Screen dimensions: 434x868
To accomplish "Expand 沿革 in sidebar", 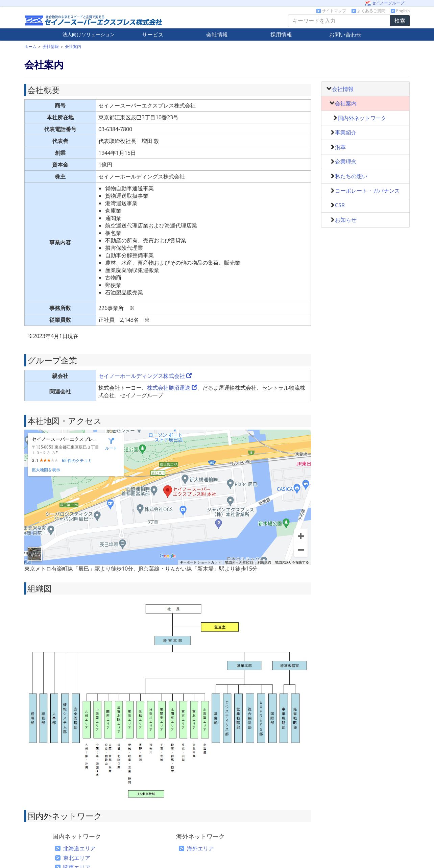I will (332, 147).
